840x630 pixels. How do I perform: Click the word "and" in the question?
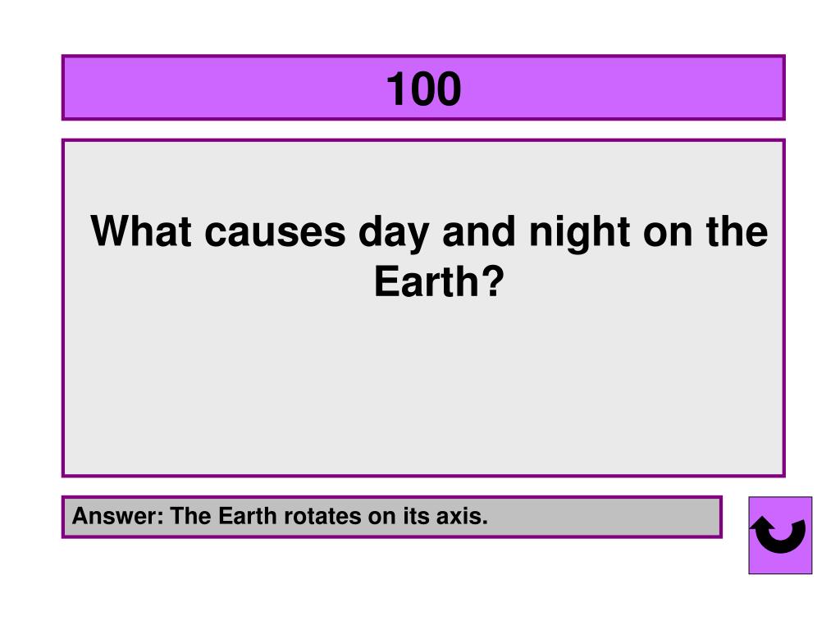pyautogui.click(x=479, y=231)
